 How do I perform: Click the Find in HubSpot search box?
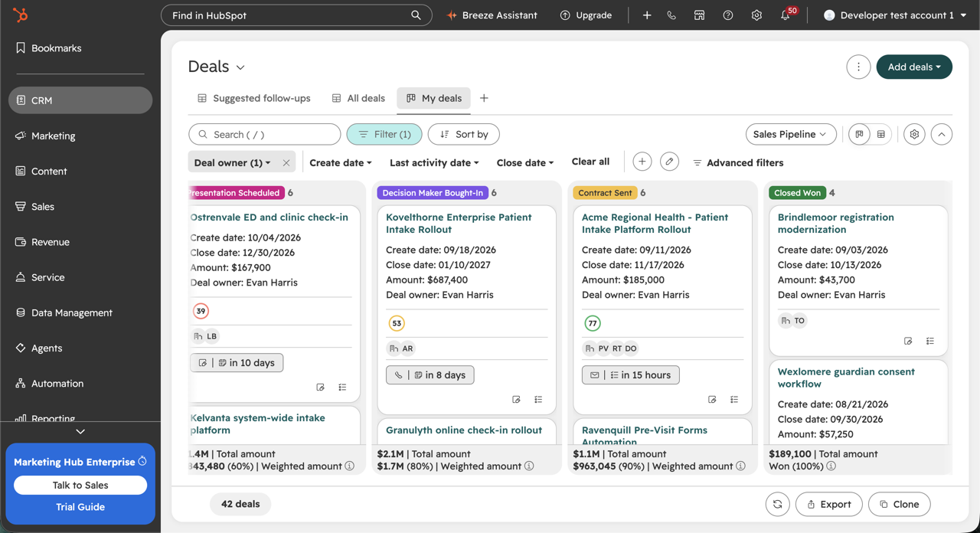pos(296,15)
